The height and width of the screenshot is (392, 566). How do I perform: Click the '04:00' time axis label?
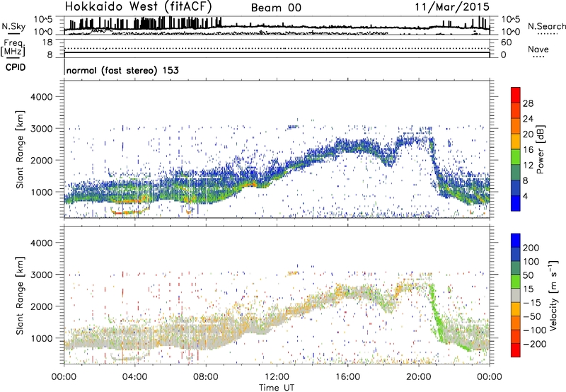tap(135, 377)
